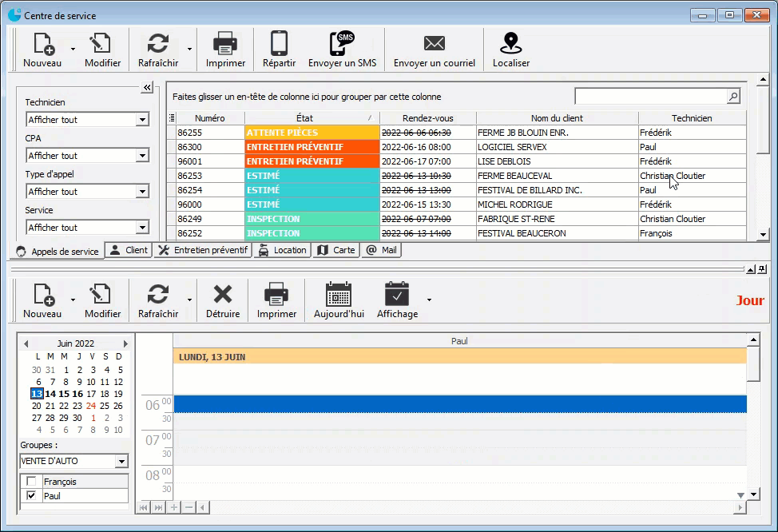Screen dimensions: 778x532
Task: Click Détruire X icon in calendar toolbar
Action: pos(222,295)
